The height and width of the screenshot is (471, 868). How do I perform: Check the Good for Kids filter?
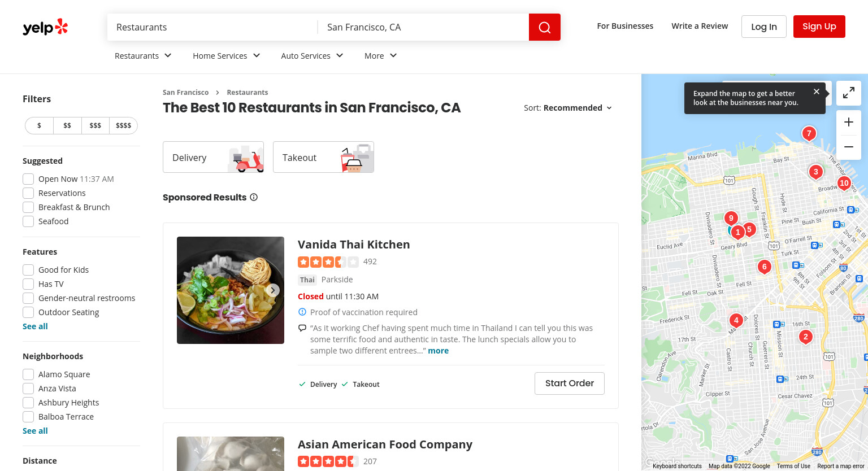click(28, 270)
